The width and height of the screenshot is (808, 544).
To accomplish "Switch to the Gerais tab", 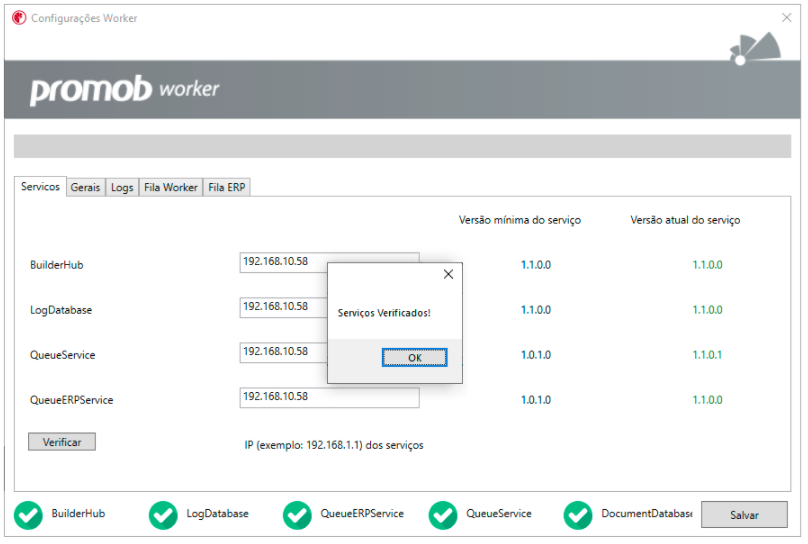I will [x=86, y=188].
